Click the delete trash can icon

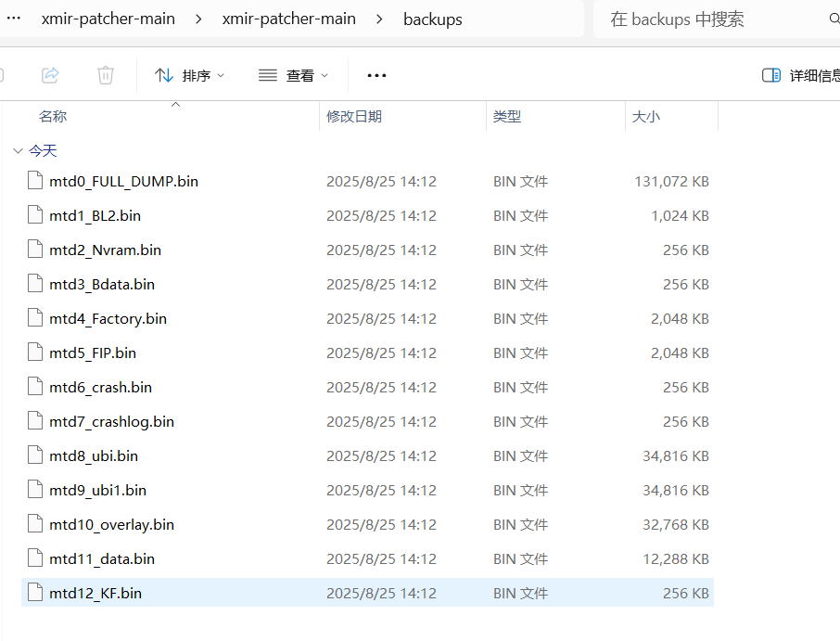click(x=106, y=75)
